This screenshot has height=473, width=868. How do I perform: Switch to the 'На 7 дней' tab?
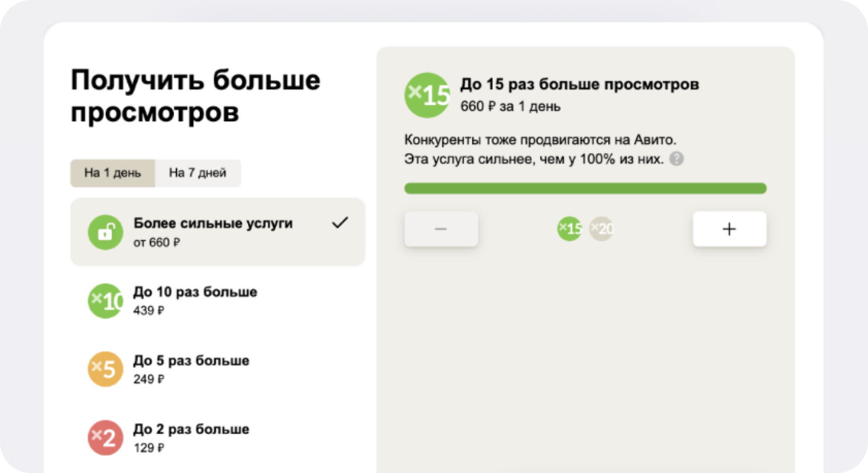[198, 173]
